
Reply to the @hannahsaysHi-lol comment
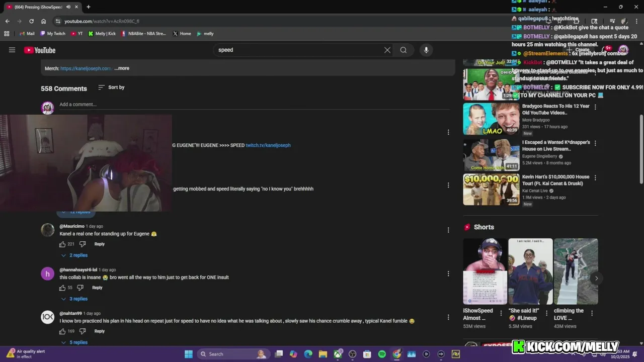coord(97,288)
